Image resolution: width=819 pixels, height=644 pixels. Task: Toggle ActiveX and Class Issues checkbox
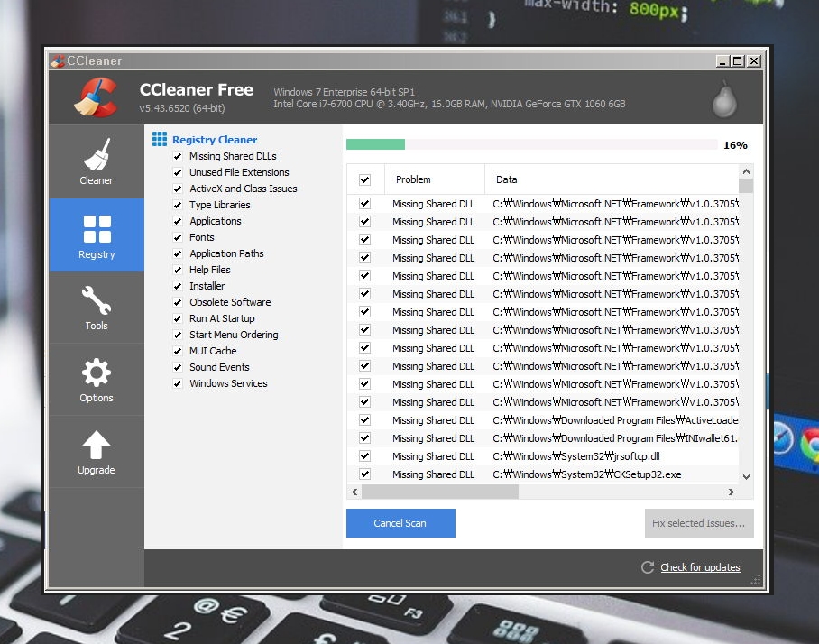tap(178, 189)
